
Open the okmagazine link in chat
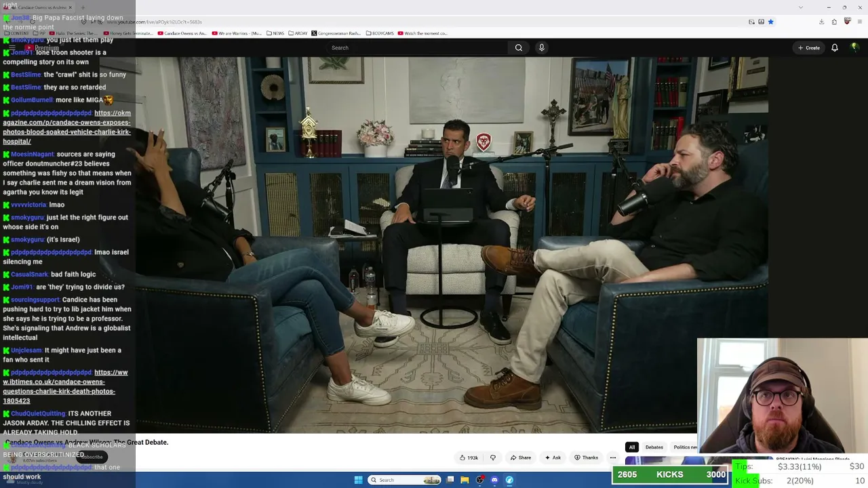coord(67,127)
